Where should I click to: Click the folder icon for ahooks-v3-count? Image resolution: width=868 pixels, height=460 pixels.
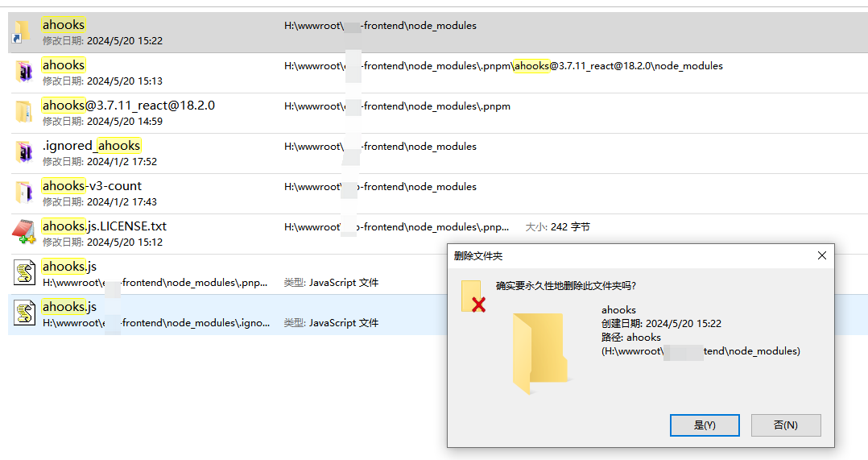click(24, 193)
